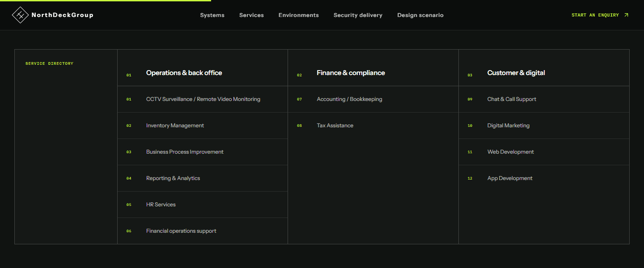Select Security delivery in the navigation bar
Viewport: 644px width, 268px height.
point(358,15)
